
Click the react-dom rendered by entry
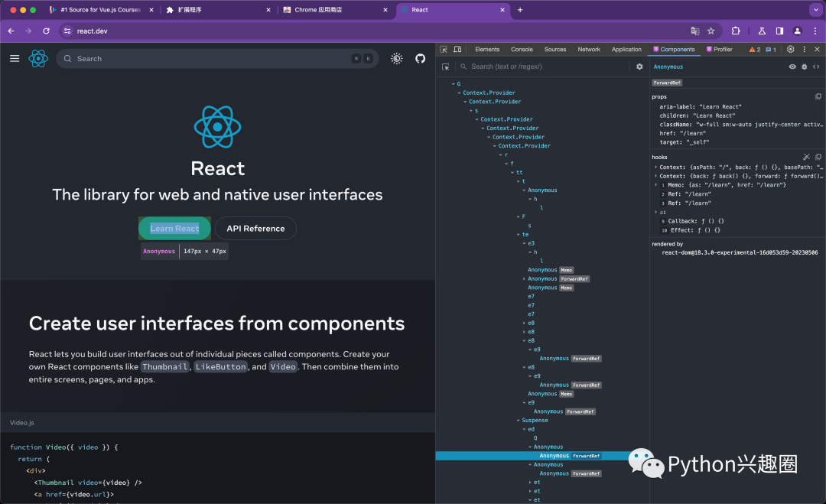(740, 253)
